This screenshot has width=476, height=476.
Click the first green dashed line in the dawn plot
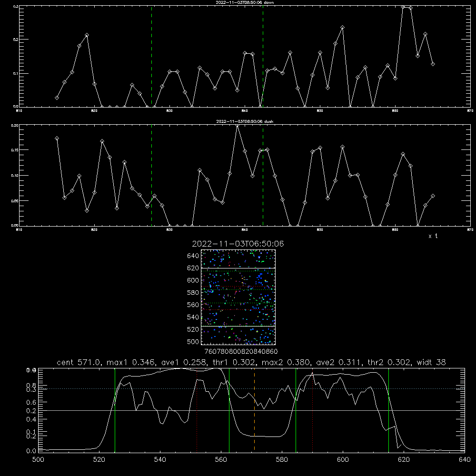point(151,57)
